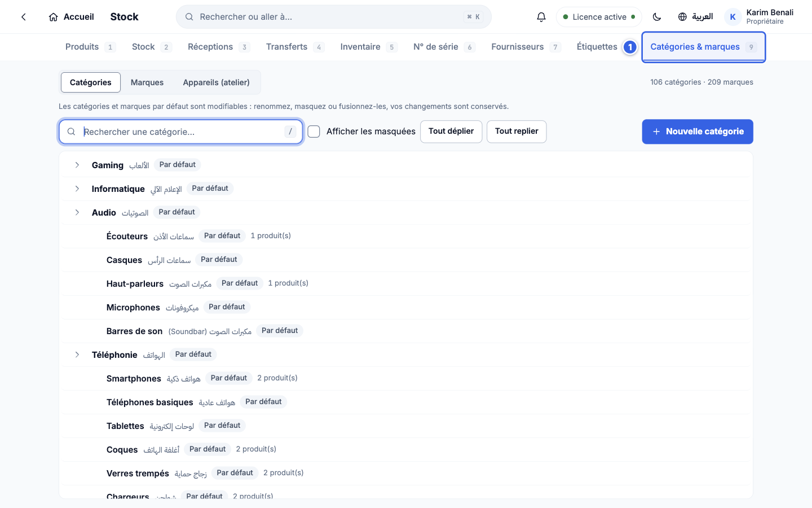Select the Catégories sub-tab
The width and height of the screenshot is (812, 508).
pyautogui.click(x=90, y=82)
